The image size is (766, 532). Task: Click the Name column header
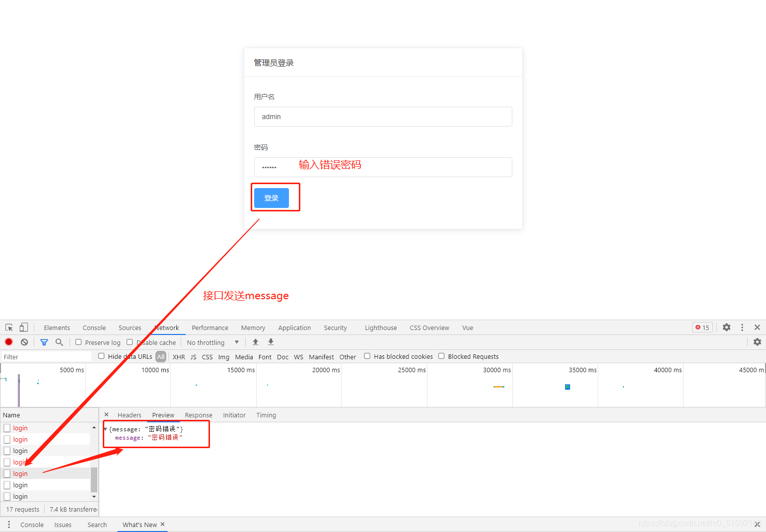click(49, 415)
